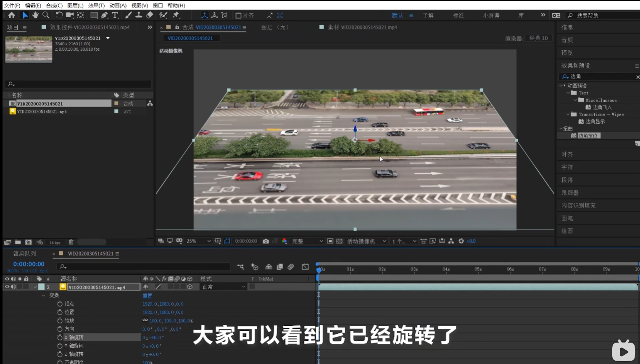Switch to the 小屏幕 workspace
Image resolution: width=640 pixels, height=364 pixels.
[491, 16]
